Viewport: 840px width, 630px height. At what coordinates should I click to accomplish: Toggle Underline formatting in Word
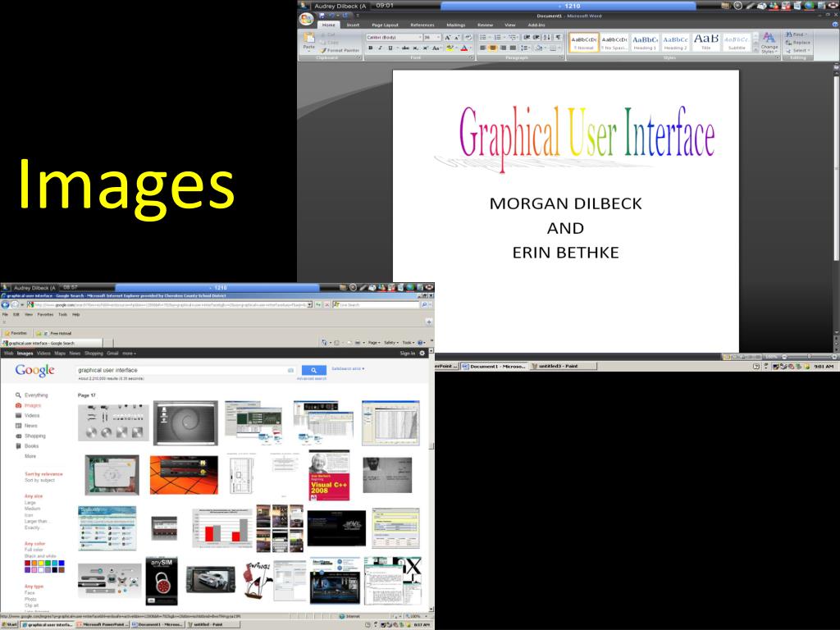[390, 48]
